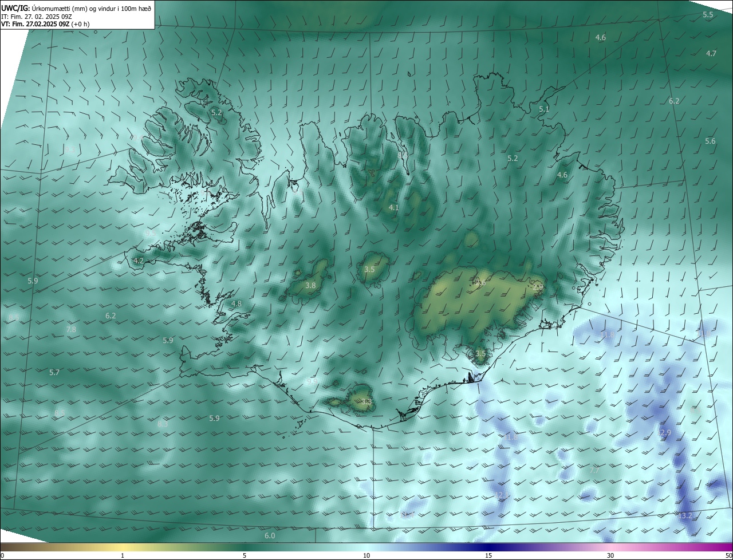
Task: Click the 5.1 value label
Action: pyautogui.click(x=544, y=108)
